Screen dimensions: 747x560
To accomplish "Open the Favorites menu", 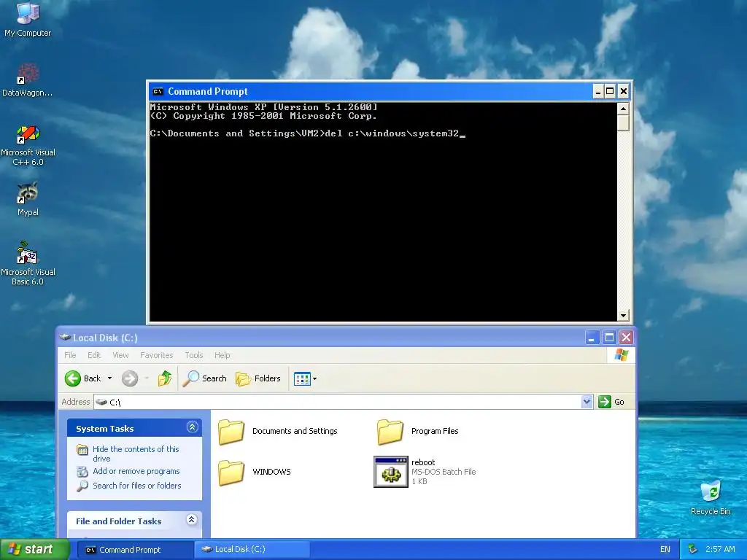I will (x=156, y=355).
